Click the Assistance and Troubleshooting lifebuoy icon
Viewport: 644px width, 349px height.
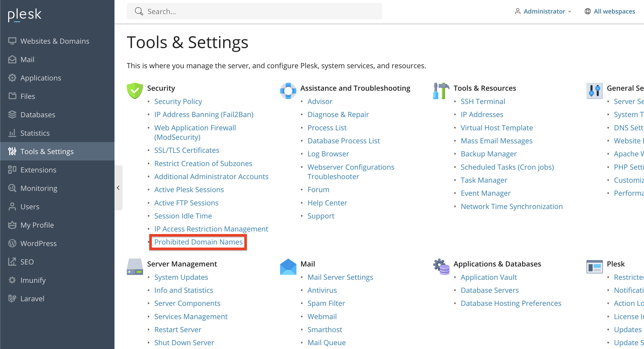(x=288, y=91)
